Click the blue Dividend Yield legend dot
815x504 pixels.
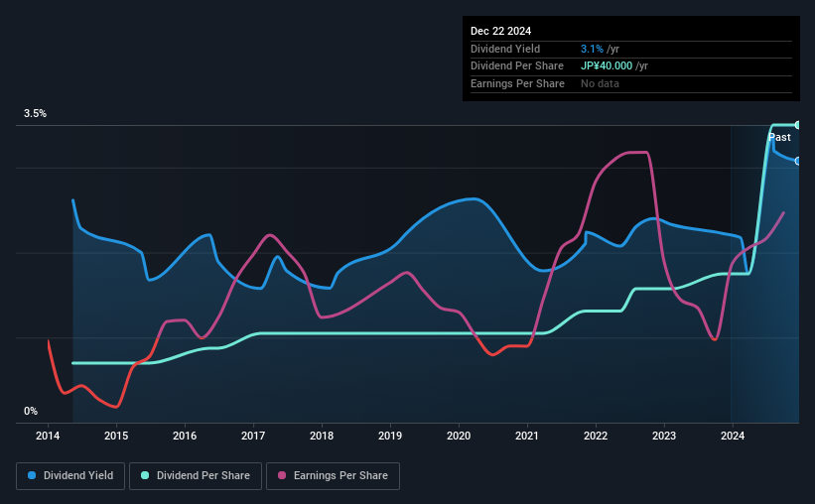click(32, 475)
